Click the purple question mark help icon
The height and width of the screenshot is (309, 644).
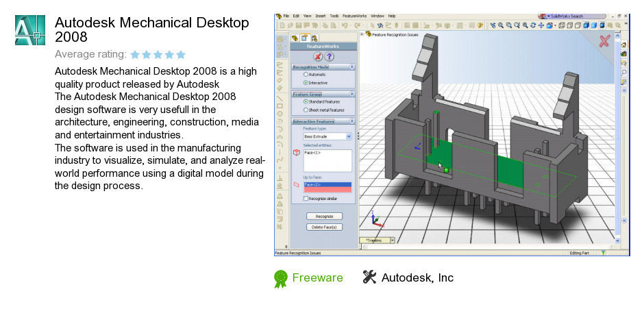click(x=329, y=56)
